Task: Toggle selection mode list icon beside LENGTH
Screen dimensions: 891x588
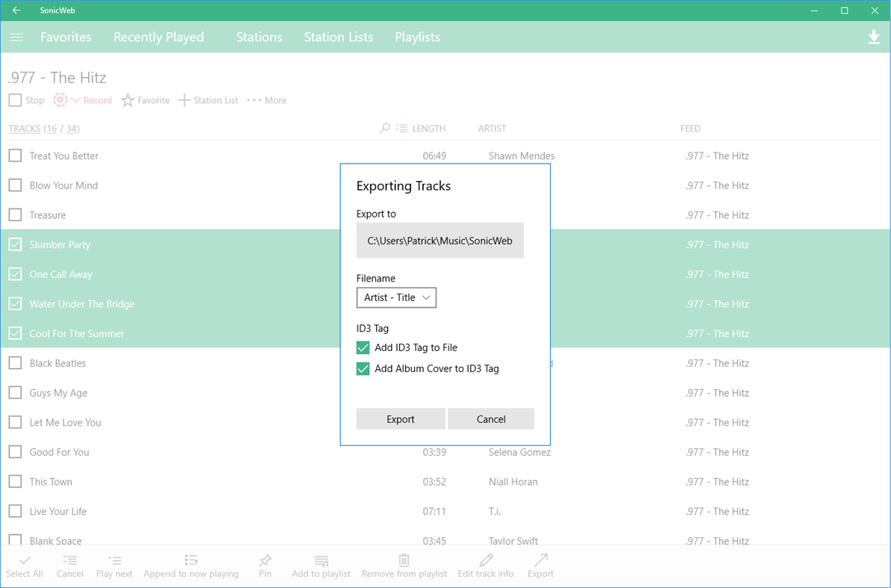Action: point(401,129)
